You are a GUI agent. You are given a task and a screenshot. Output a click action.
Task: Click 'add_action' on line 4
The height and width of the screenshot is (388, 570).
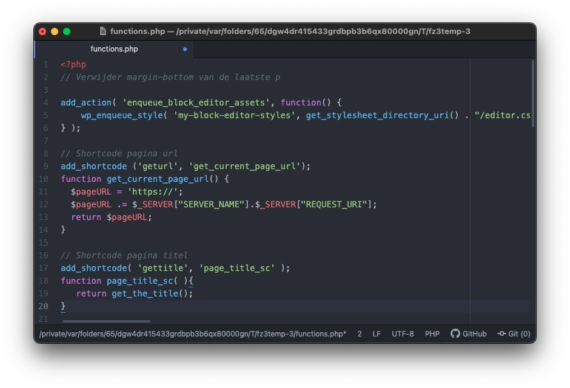[x=86, y=103]
